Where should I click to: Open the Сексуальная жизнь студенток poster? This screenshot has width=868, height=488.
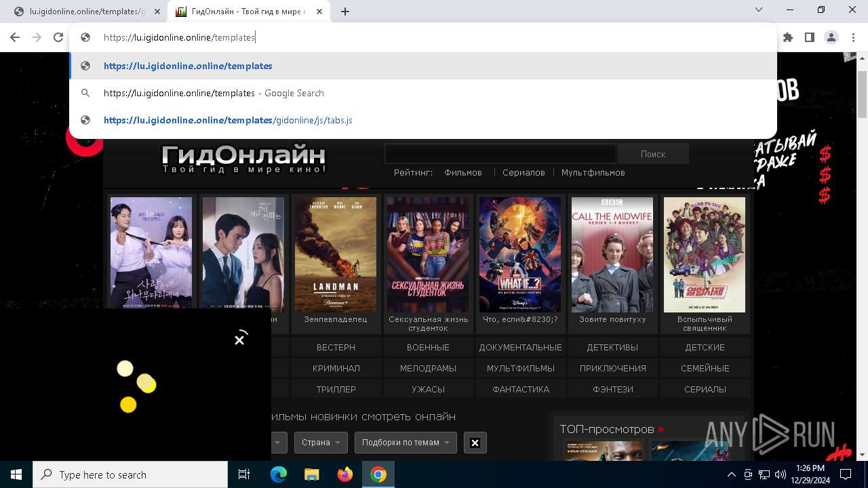428,255
